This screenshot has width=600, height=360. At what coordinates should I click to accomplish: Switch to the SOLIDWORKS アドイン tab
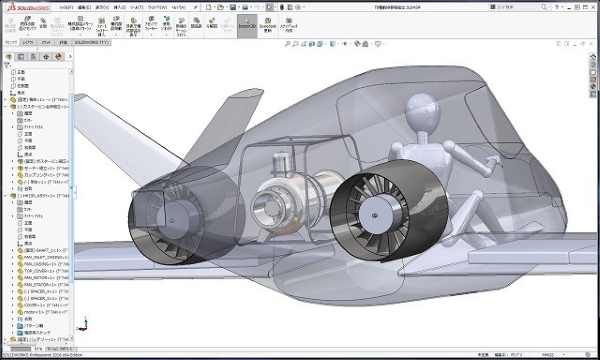(x=91, y=42)
